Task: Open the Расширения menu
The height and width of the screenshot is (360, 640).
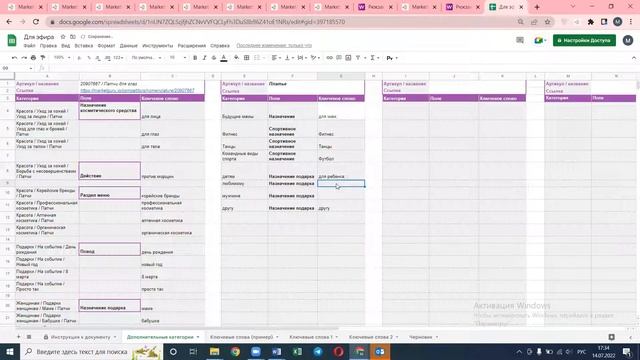Action: point(191,46)
